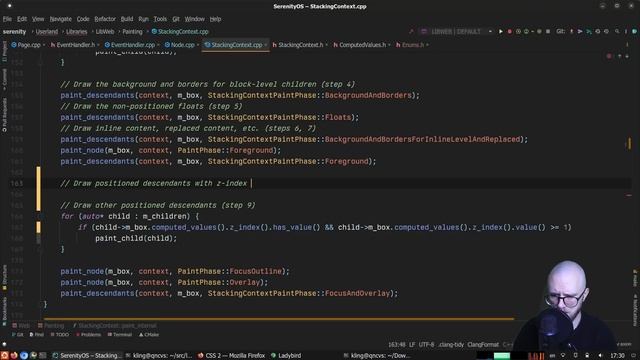Image resolution: width=640 pixels, height=360 pixels.
Task: Click the UTF-8 encoding entry in the status bar
Action: [426, 344]
